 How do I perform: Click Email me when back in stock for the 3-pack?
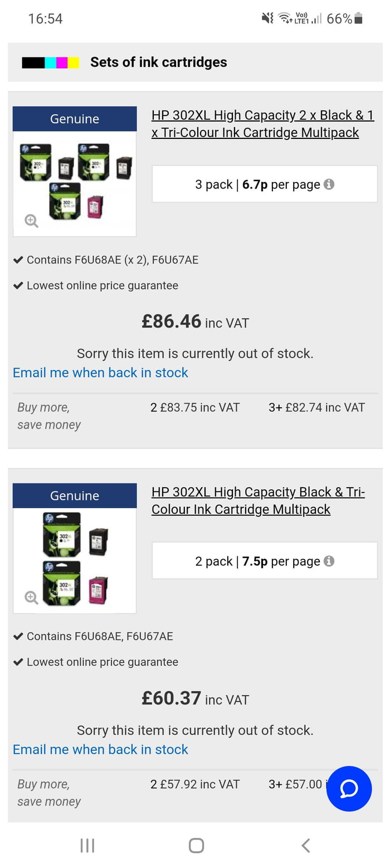coord(100,373)
